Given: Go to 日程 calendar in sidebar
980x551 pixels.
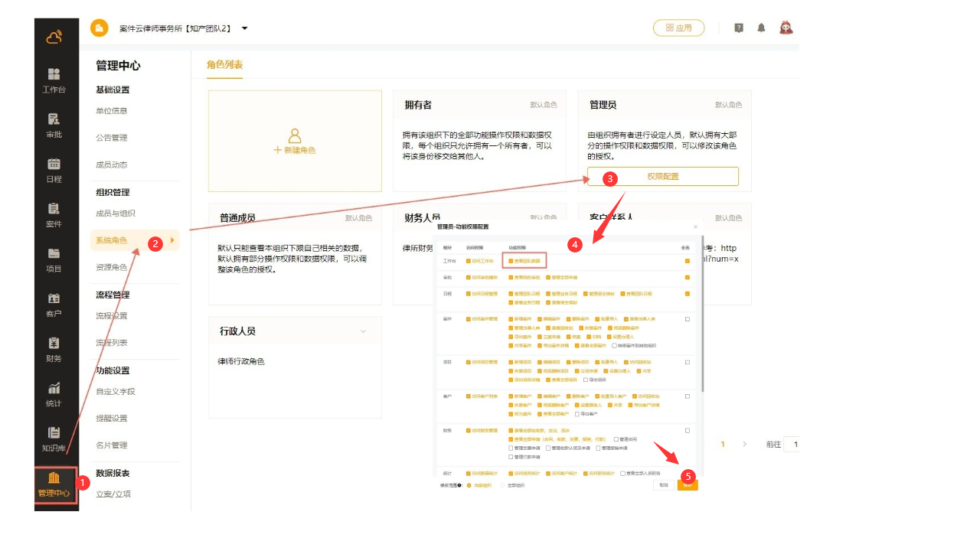Looking at the screenshot, I should pyautogui.click(x=54, y=169).
